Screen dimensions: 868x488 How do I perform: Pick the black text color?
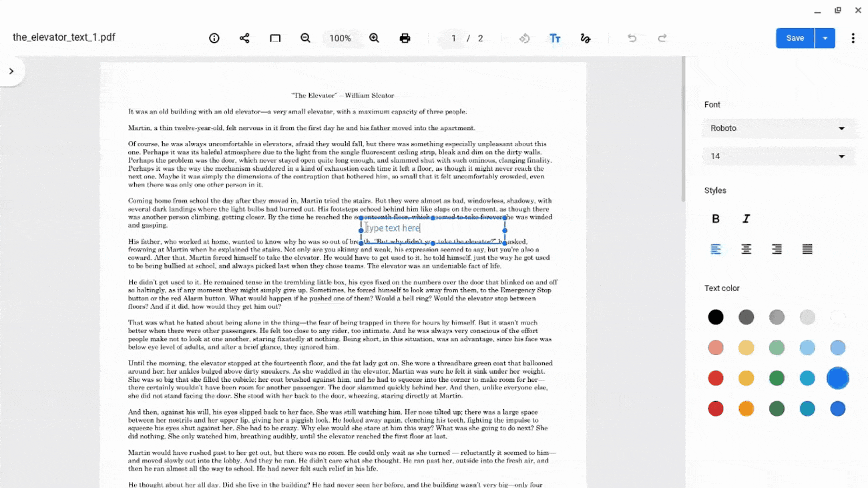(x=716, y=317)
